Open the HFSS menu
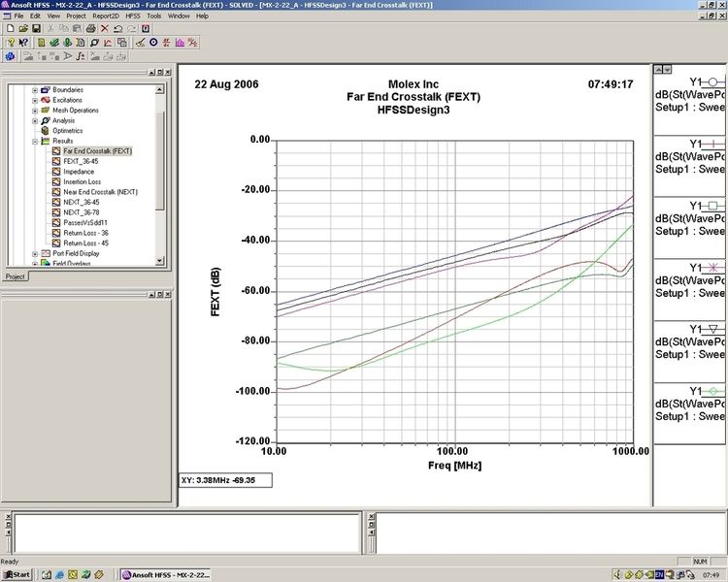 pos(133,16)
